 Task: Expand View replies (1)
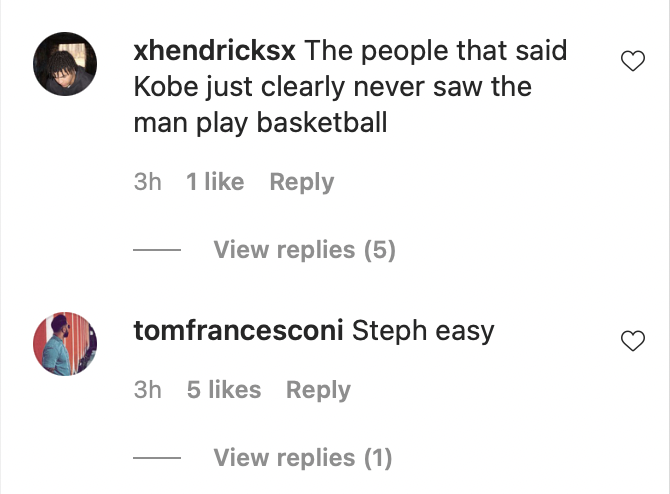click(x=302, y=458)
